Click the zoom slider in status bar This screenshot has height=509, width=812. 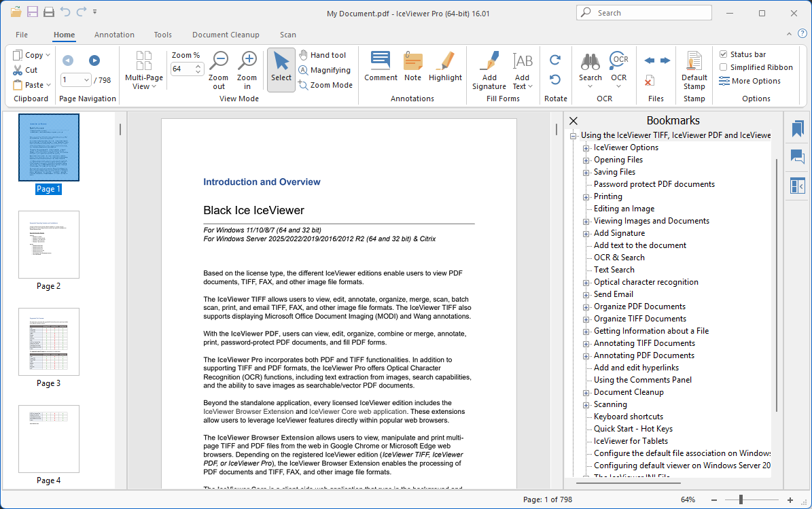[x=741, y=499]
